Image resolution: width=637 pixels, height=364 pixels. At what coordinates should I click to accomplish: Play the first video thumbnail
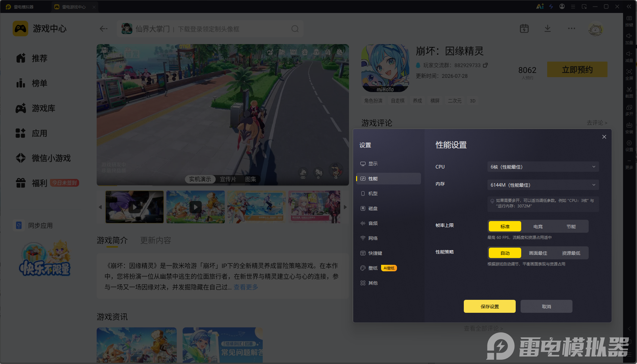(135, 207)
